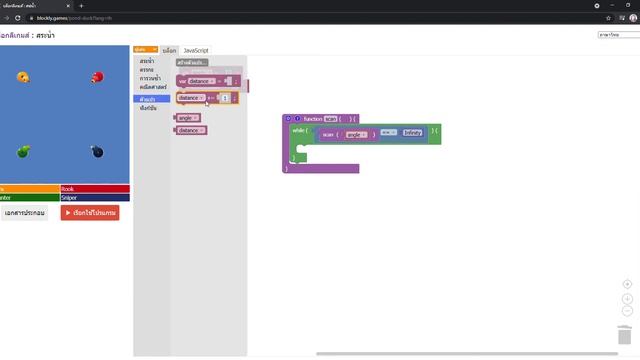Open the browser extensions icon

622,18
